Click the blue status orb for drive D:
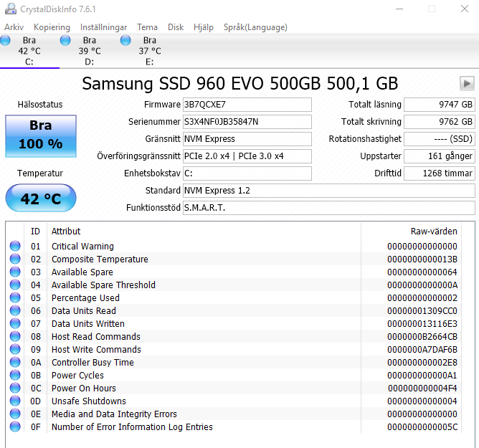 (x=65, y=40)
